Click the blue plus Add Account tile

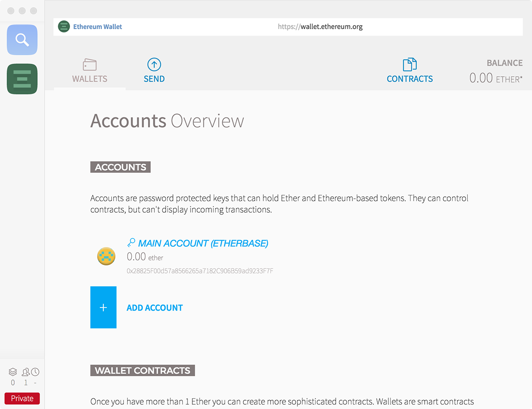[x=103, y=308]
